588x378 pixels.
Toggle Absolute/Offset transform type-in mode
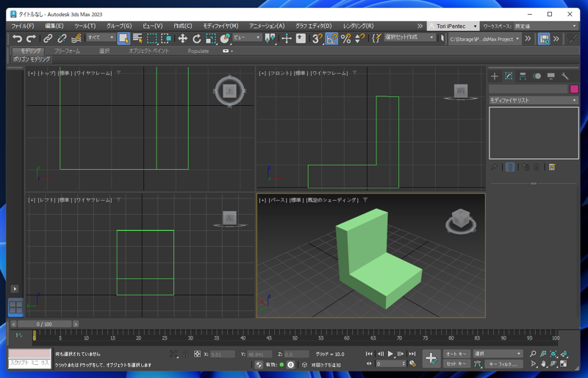tap(197, 354)
